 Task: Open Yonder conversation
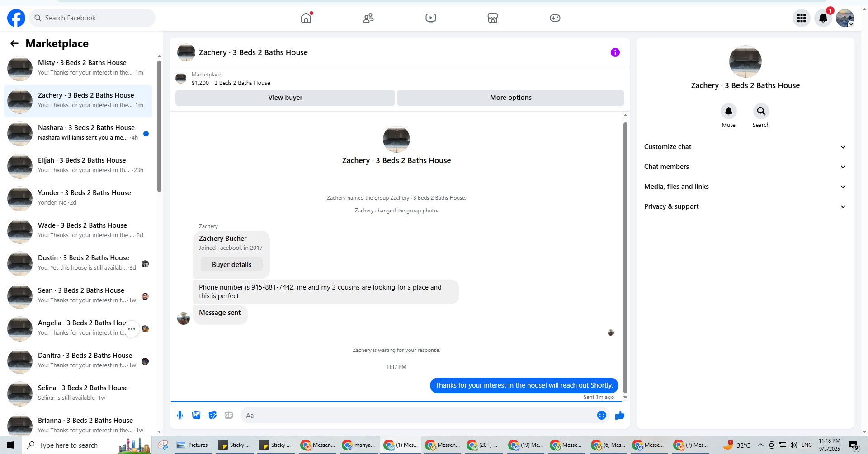pyautogui.click(x=78, y=199)
